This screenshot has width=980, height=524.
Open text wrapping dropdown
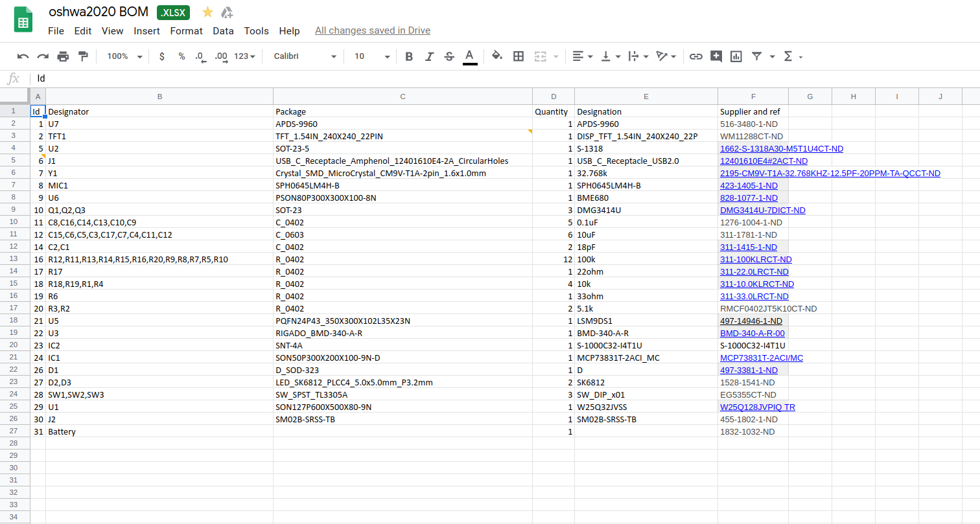coord(638,56)
